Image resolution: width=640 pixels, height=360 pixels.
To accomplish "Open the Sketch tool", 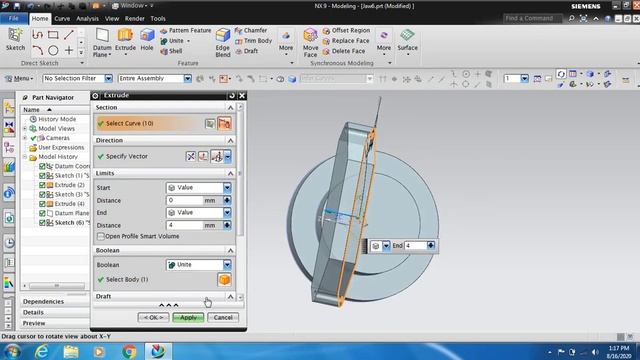I will click(x=15, y=40).
